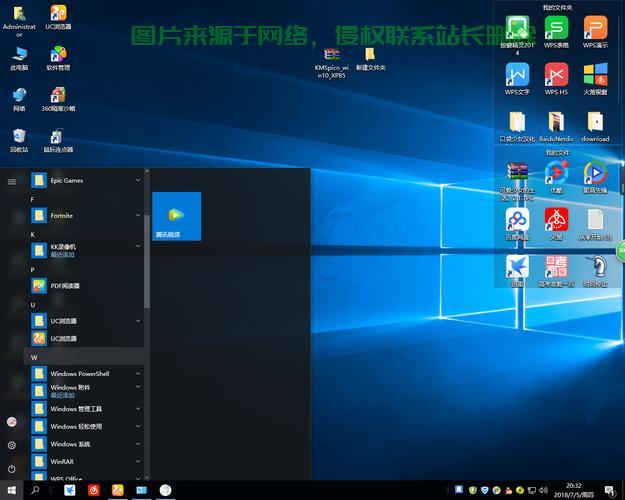The image size is (625, 500).
Task: Launch UC浏览器 from the desktop shortcut
Action: pyautogui.click(x=58, y=18)
